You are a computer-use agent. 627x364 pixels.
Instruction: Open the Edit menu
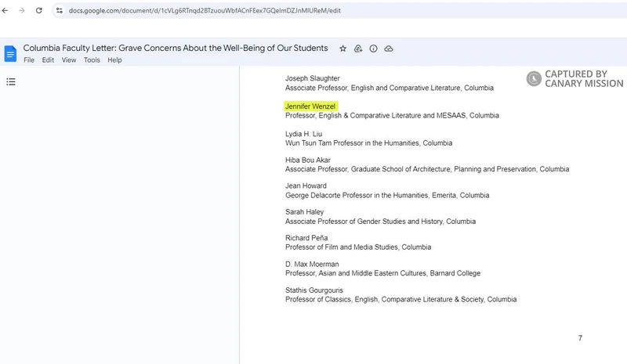click(48, 60)
